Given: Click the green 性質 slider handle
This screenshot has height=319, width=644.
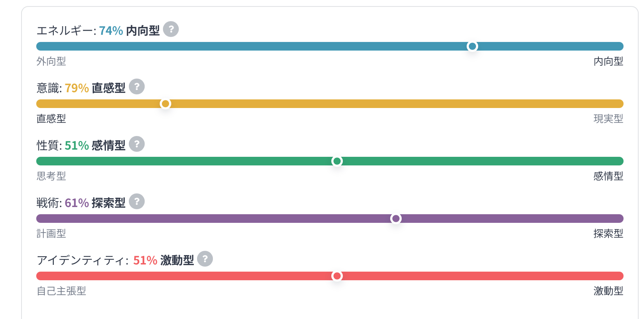Looking at the screenshot, I should point(337,161).
